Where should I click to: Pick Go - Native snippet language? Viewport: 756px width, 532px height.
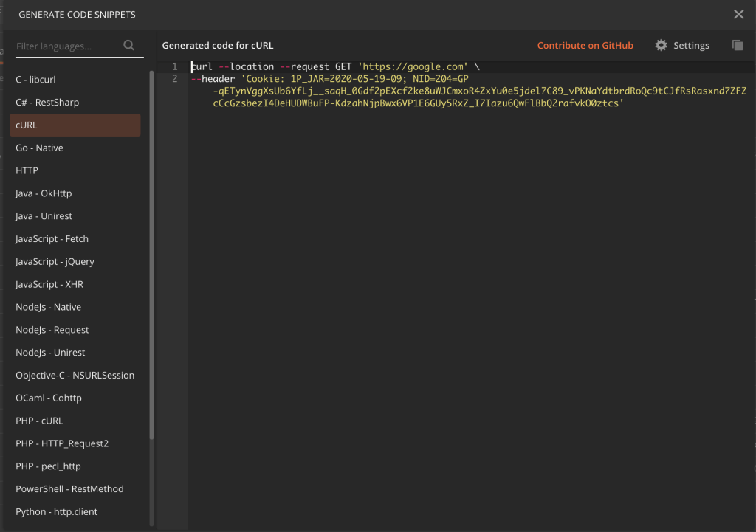(x=40, y=148)
